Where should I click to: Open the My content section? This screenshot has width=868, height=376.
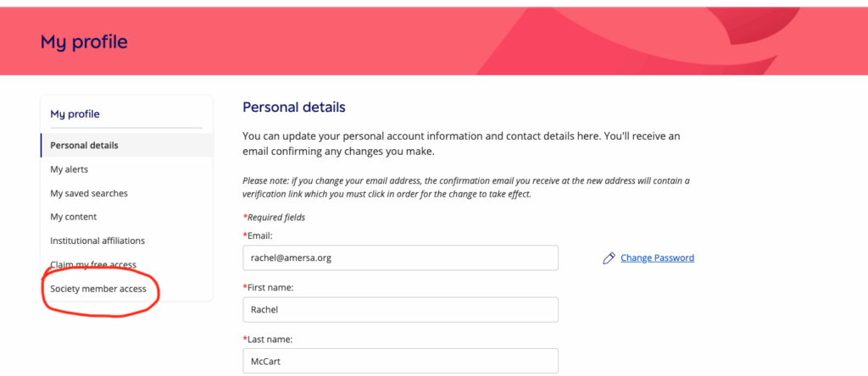[74, 217]
